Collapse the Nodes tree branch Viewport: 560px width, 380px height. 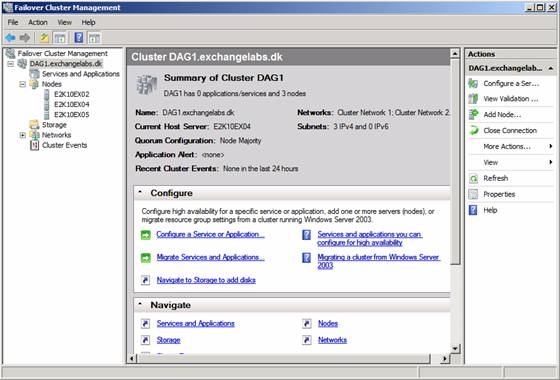(x=22, y=84)
